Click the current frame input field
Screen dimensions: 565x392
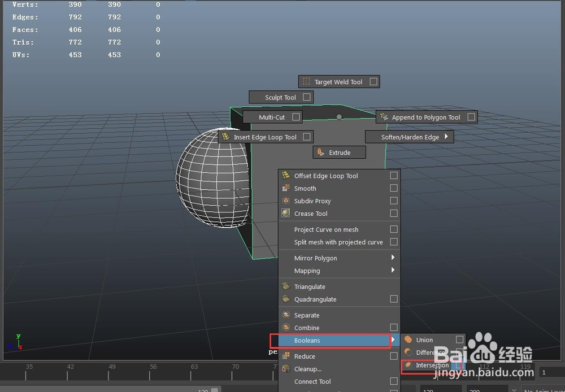click(x=551, y=372)
